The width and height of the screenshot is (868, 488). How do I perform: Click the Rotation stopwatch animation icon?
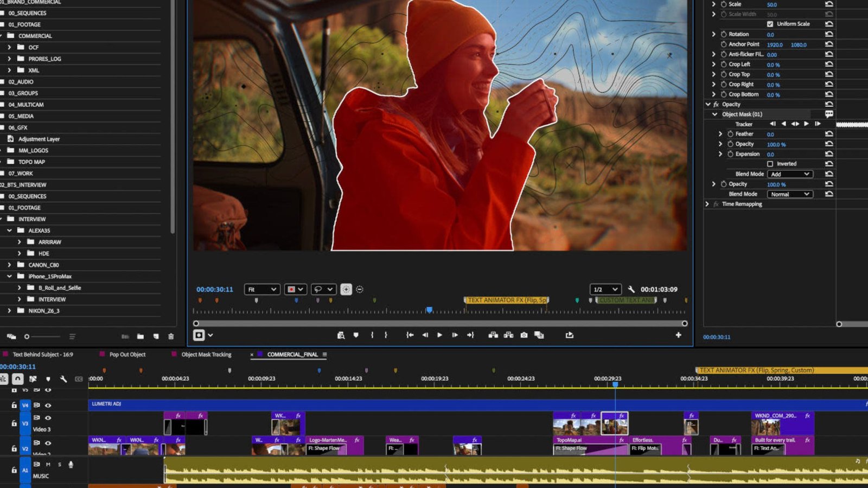click(724, 34)
